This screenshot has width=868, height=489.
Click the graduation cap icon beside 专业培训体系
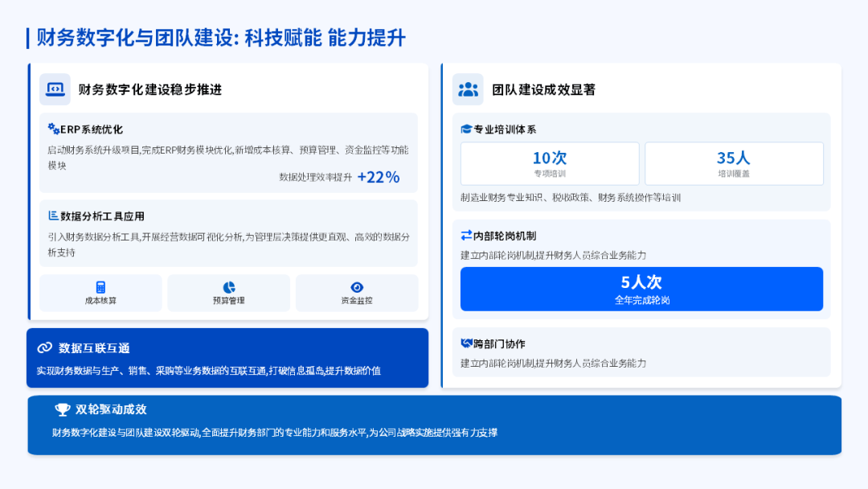(466, 129)
